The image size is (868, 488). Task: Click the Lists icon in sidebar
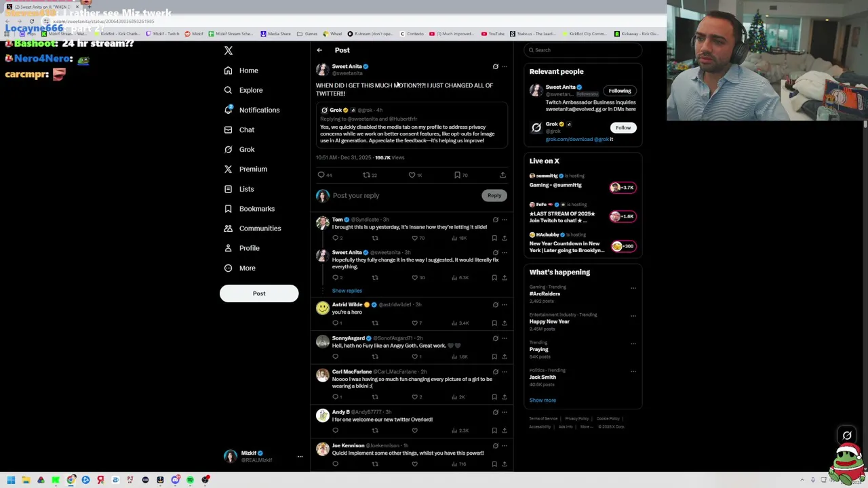pyautogui.click(x=228, y=189)
